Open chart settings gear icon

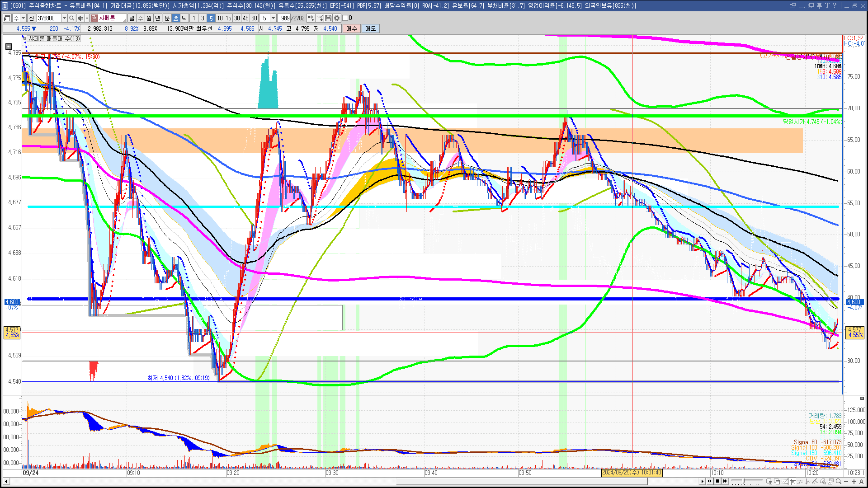pos(337,18)
